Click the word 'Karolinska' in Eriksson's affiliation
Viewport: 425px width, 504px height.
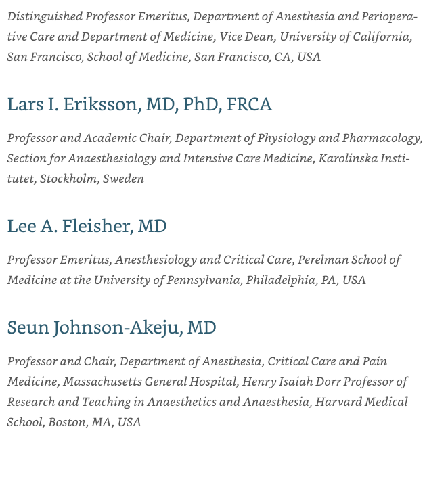[x=348, y=158]
